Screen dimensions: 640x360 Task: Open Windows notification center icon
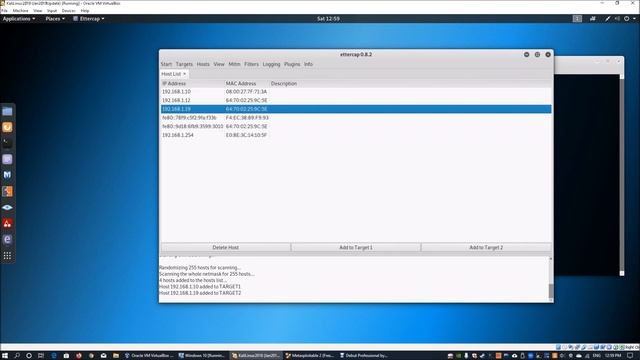[x=630, y=356]
